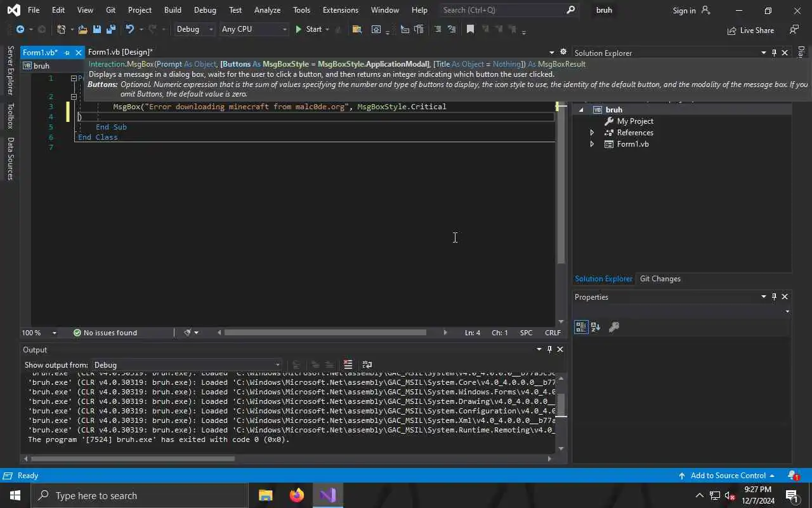812x508 pixels.
Task: Click the Save All icon
Action: pyautogui.click(x=111, y=29)
